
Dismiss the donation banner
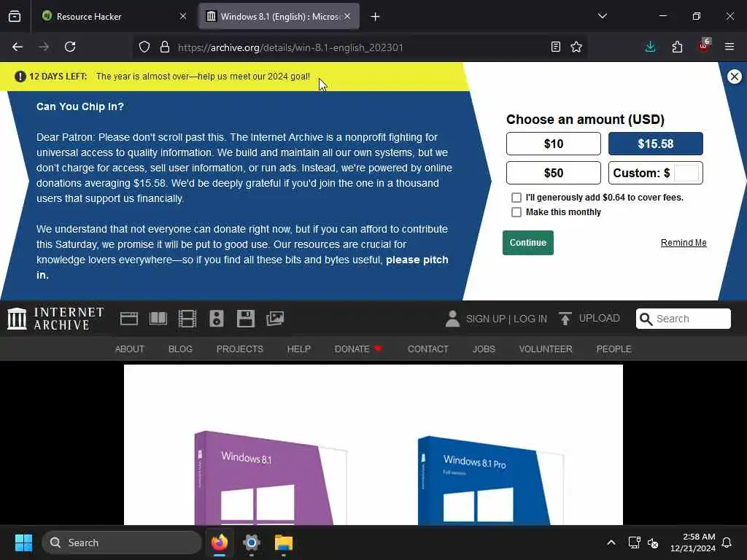pos(734,76)
